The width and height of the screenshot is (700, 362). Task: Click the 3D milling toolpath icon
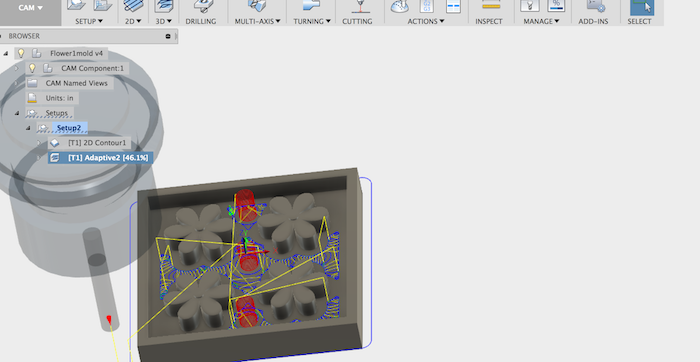(163, 5)
